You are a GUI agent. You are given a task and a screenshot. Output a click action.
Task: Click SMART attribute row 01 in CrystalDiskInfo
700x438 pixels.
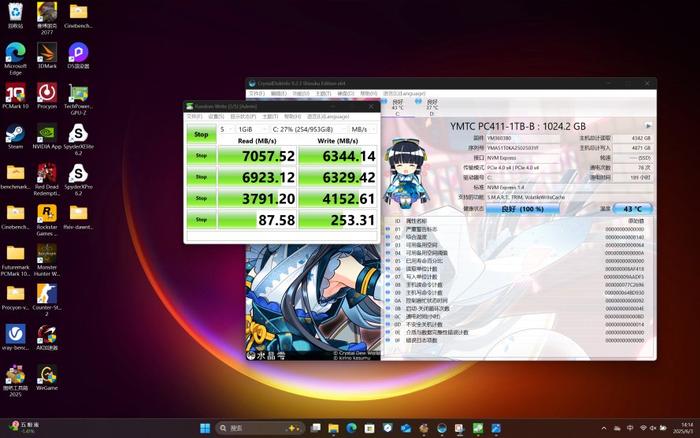point(518,229)
